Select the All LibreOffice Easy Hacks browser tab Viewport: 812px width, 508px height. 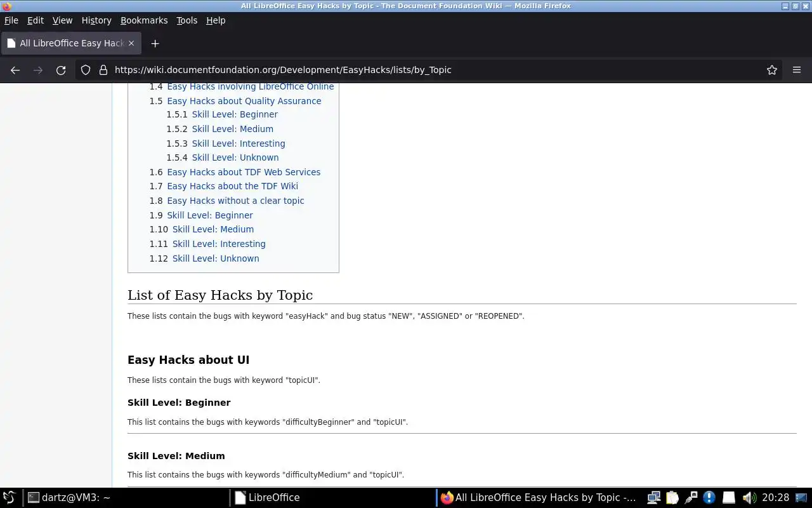71,43
